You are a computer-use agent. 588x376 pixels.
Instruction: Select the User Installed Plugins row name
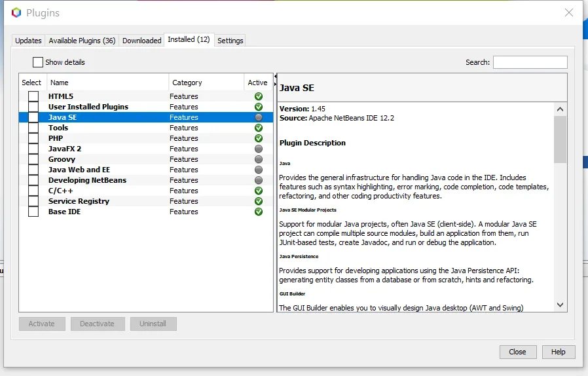pyautogui.click(x=88, y=107)
